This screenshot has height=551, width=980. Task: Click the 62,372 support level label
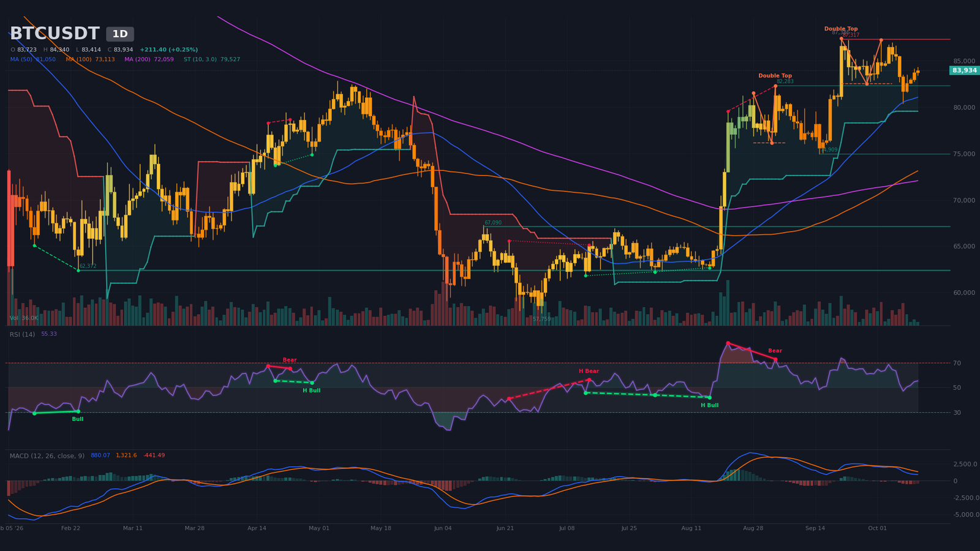[x=88, y=266]
